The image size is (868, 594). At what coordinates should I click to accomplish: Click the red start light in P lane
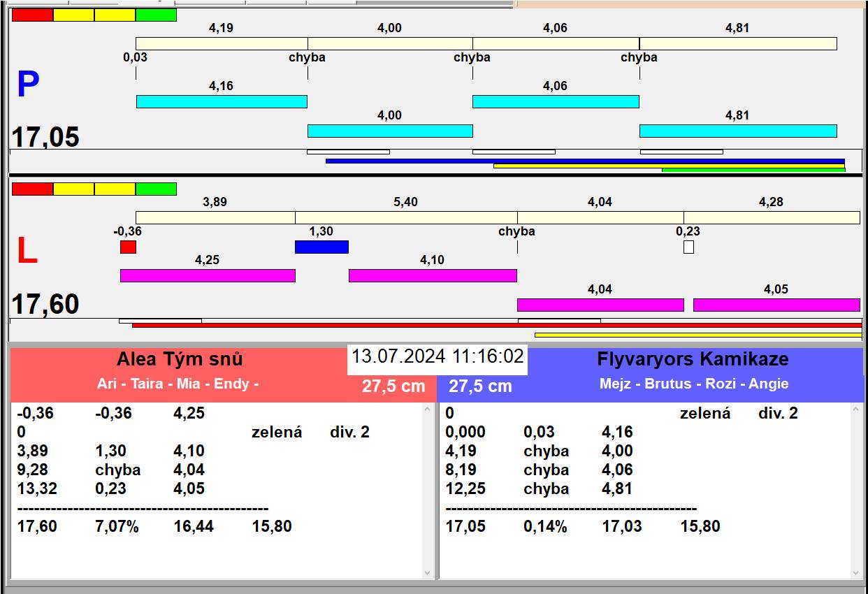coord(32,15)
